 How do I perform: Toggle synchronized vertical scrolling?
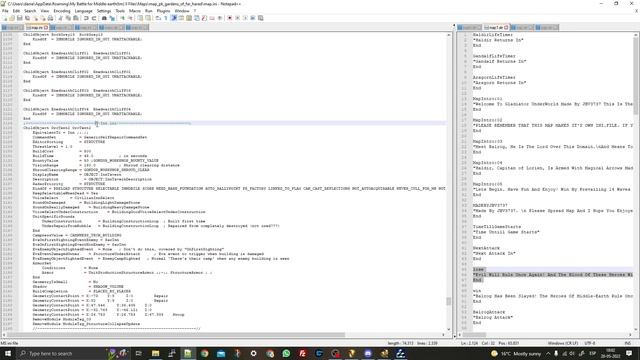click(x=140, y=18)
